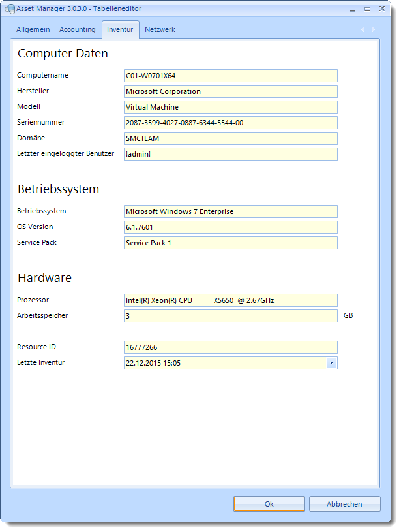Click the Resource ID label

(x=37, y=347)
